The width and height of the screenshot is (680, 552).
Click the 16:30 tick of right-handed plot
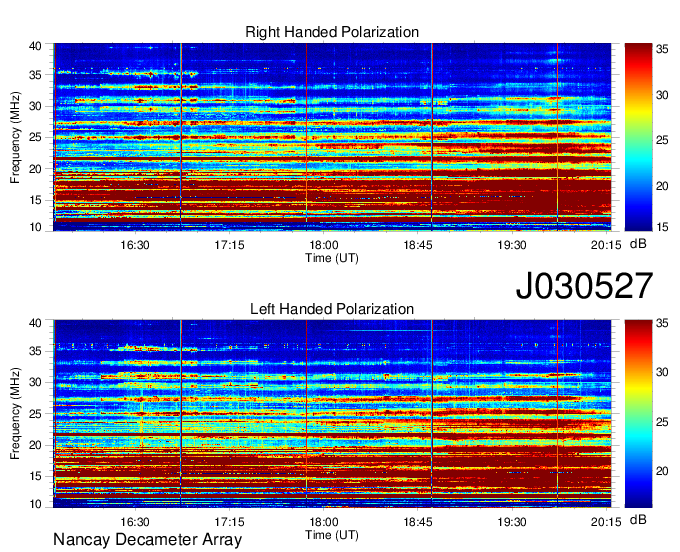point(135,245)
